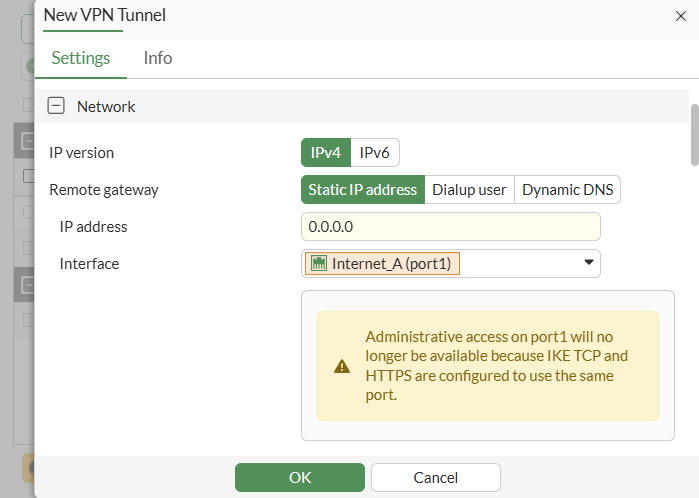Cancel the VPN tunnel creation
The image size is (699, 498).
pyautogui.click(x=435, y=477)
